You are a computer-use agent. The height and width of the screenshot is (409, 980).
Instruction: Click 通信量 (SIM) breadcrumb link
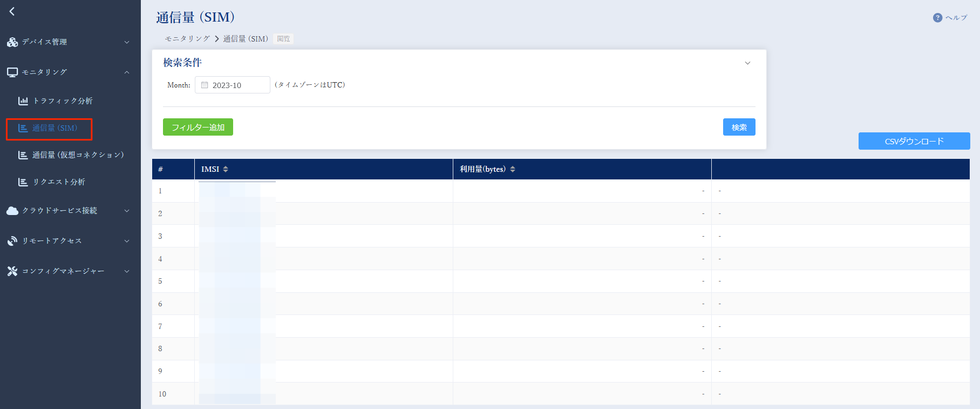click(x=246, y=39)
